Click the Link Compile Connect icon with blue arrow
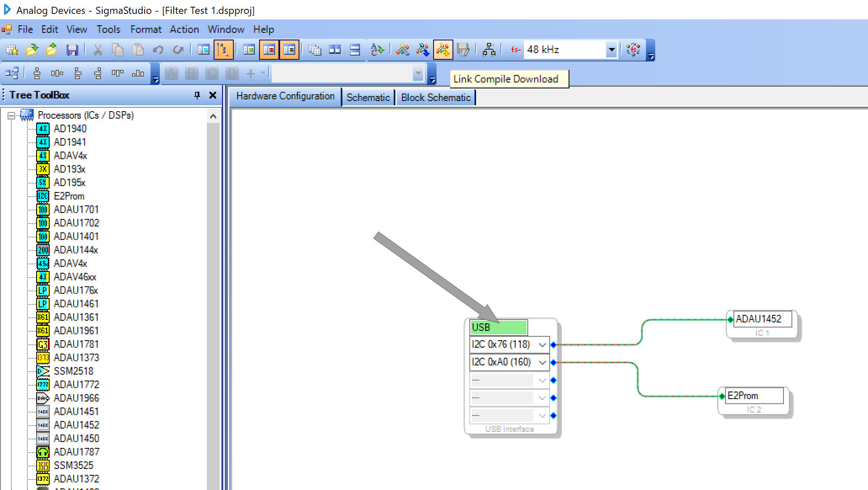Screen dimensions: 868x490 (x=423, y=50)
